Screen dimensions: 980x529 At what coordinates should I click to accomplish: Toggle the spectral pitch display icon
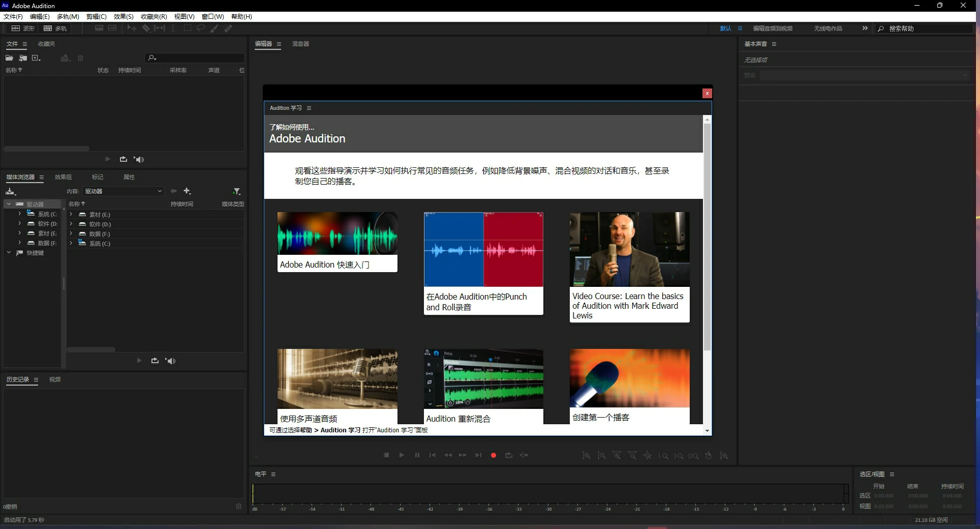(x=112, y=28)
